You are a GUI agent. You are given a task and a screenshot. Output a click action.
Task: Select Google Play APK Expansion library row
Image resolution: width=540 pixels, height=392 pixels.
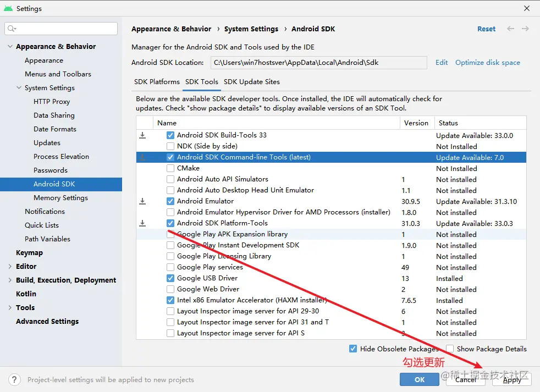pyautogui.click(x=331, y=234)
